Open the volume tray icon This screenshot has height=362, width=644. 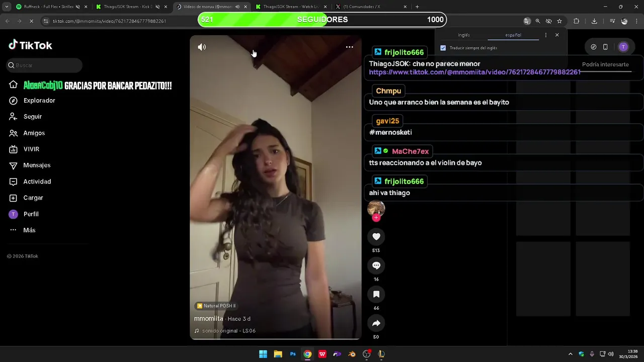(x=611, y=354)
